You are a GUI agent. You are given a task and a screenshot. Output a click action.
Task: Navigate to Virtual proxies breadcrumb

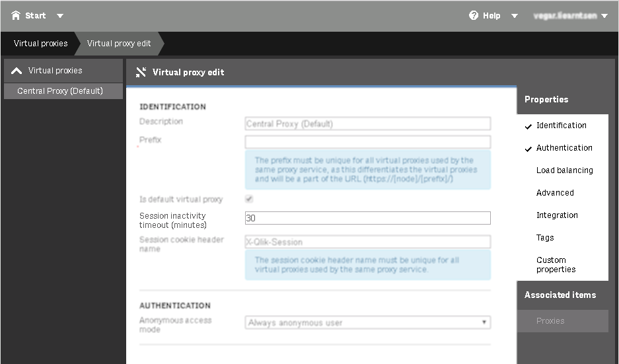point(40,44)
